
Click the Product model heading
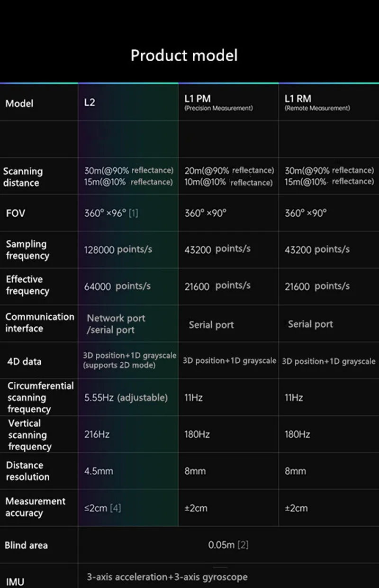(184, 55)
